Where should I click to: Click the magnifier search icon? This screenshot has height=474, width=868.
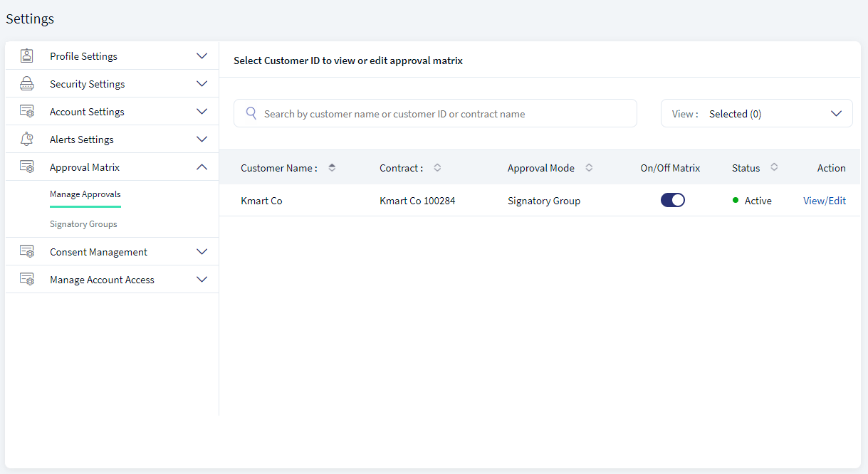pos(251,113)
